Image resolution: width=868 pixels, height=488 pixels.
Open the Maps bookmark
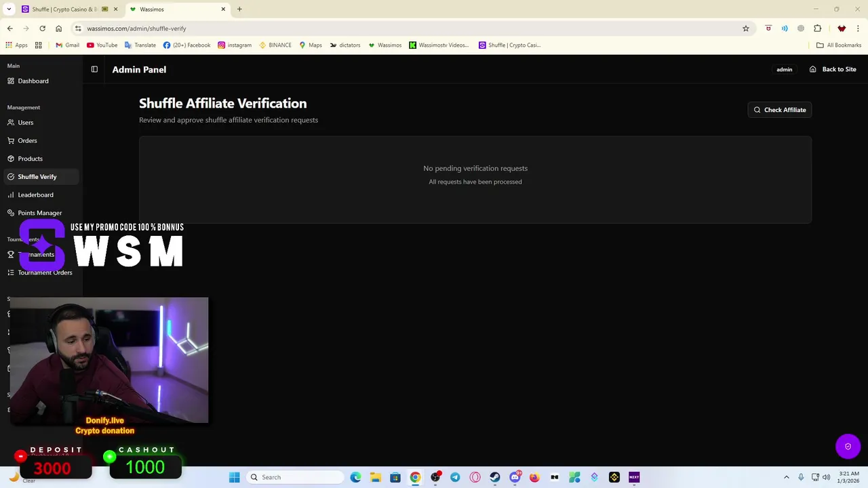point(310,45)
